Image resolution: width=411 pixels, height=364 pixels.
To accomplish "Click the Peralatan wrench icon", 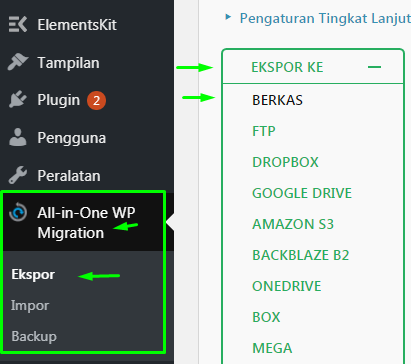I will point(18,175).
